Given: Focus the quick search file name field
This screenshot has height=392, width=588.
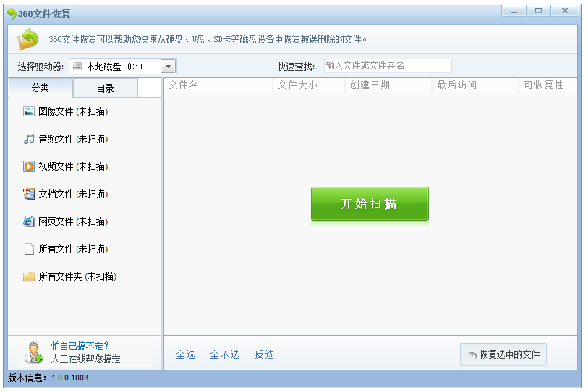Looking at the screenshot, I should [x=388, y=66].
